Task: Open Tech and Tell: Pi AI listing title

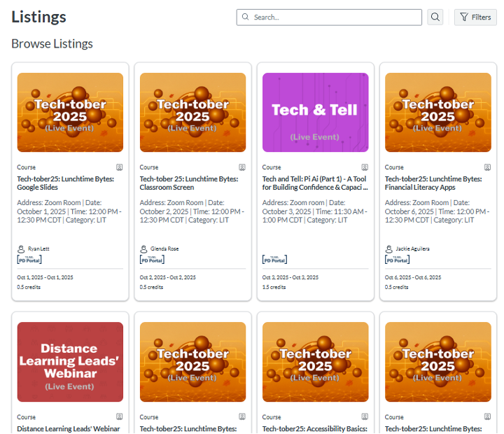Action: point(314,183)
